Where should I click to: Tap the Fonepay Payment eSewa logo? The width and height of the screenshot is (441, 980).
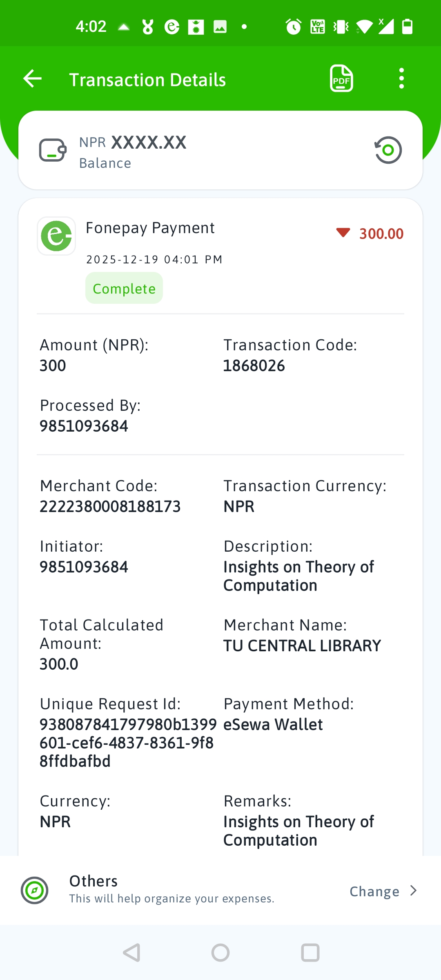coord(56,236)
